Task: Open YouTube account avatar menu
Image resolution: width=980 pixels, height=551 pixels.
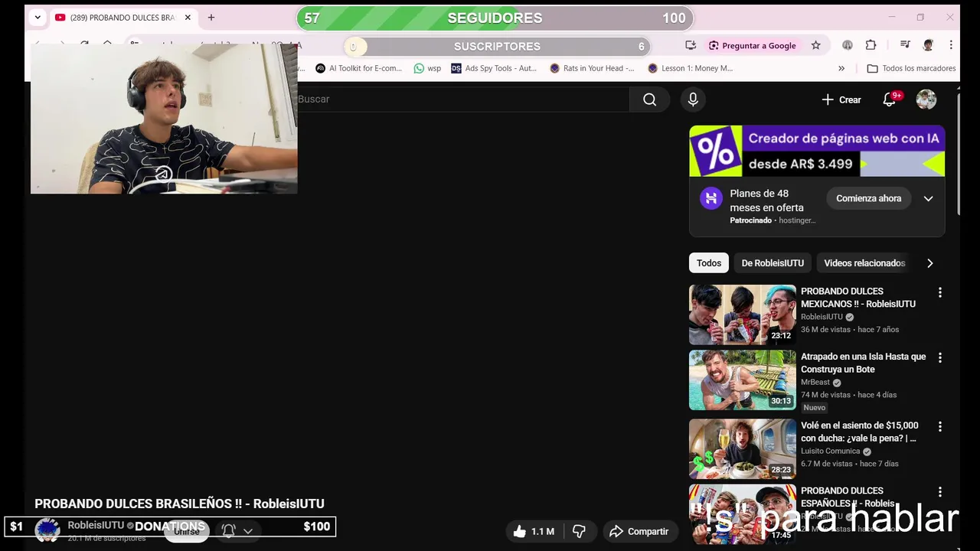Action: click(x=926, y=99)
